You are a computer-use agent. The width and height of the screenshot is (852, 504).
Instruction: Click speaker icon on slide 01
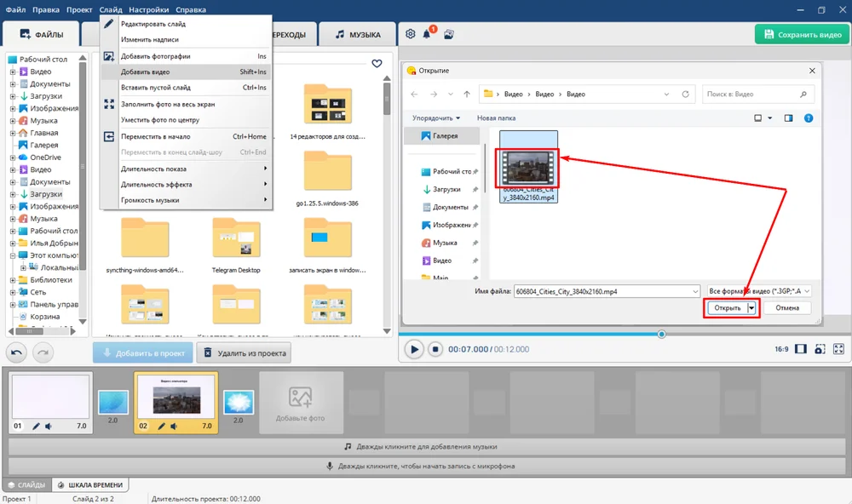click(48, 426)
